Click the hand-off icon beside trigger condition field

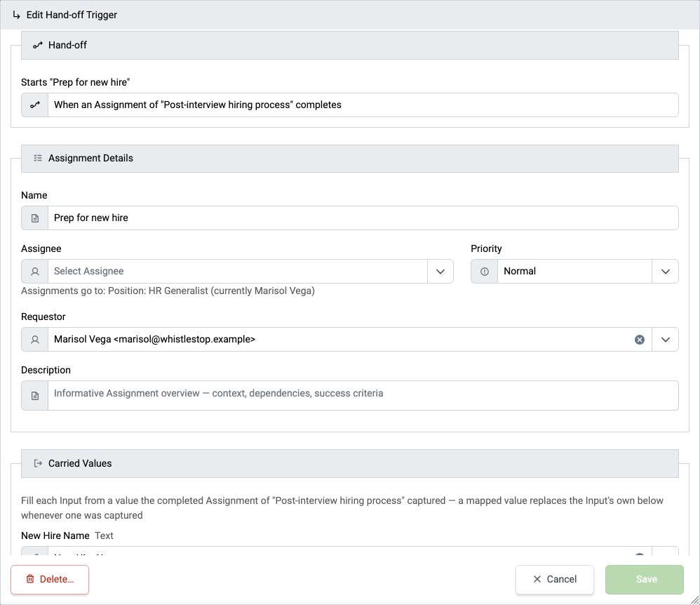point(35,105)
